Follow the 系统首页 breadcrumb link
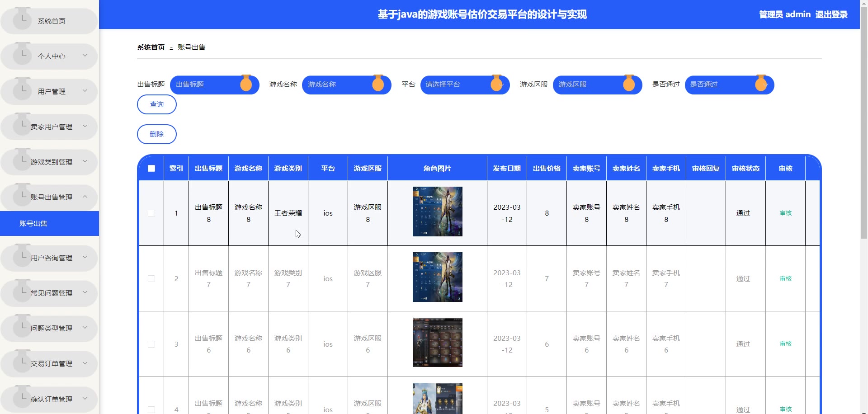This screenshot has width=868, height=414. [x=151, y=47]
